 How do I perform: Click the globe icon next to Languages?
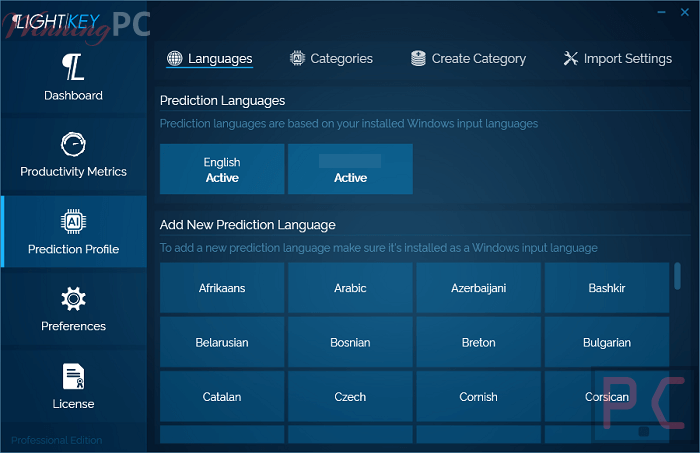pos(175,58)
